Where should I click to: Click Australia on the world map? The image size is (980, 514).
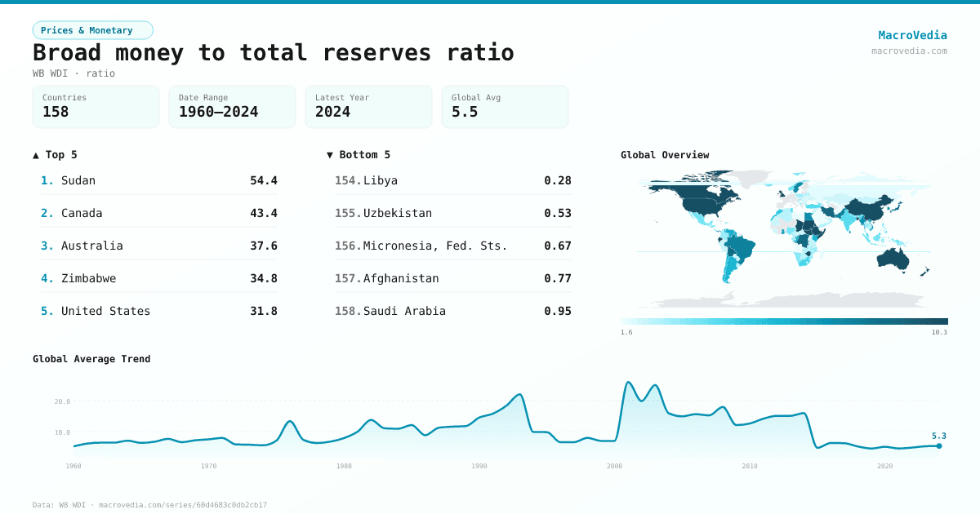(898, 259)
